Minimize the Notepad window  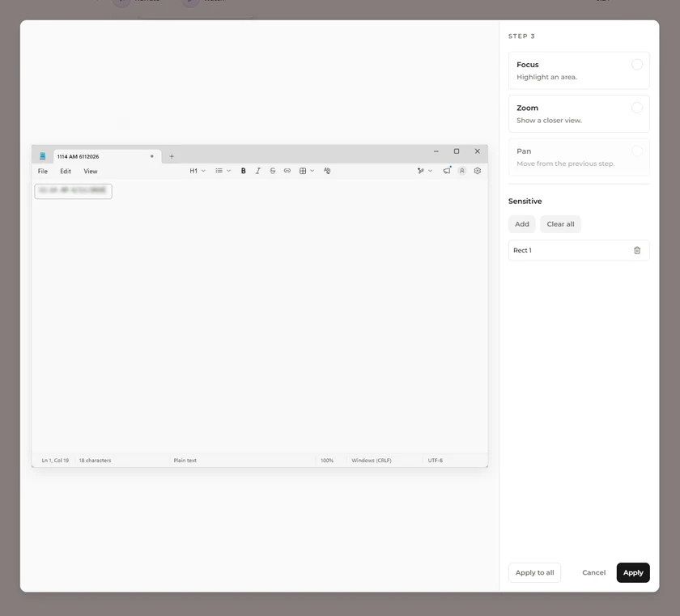click(436, 151)
